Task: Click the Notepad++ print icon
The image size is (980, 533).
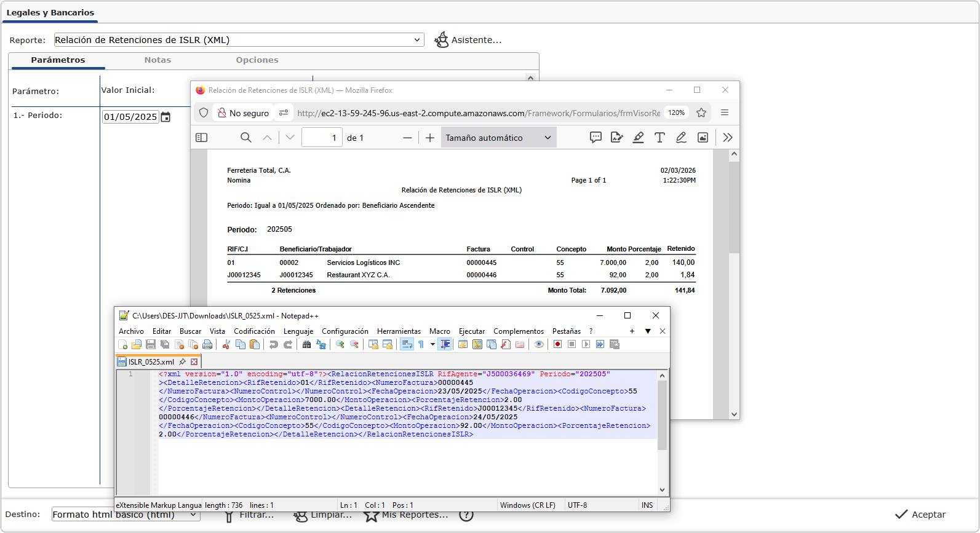Action: pos(207,345)
